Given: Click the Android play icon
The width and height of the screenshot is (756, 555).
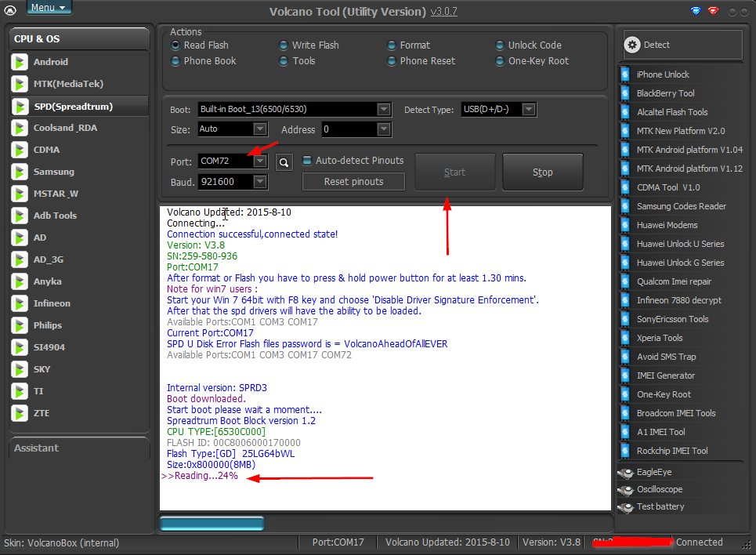Looking at the screenshot, I should [20, 62].
